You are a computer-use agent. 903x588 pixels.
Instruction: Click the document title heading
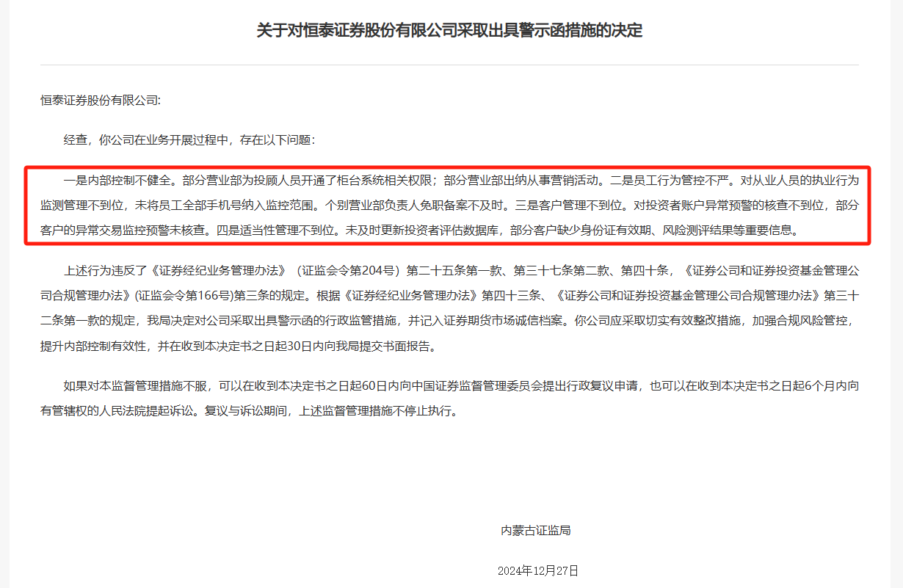point(449,31)
